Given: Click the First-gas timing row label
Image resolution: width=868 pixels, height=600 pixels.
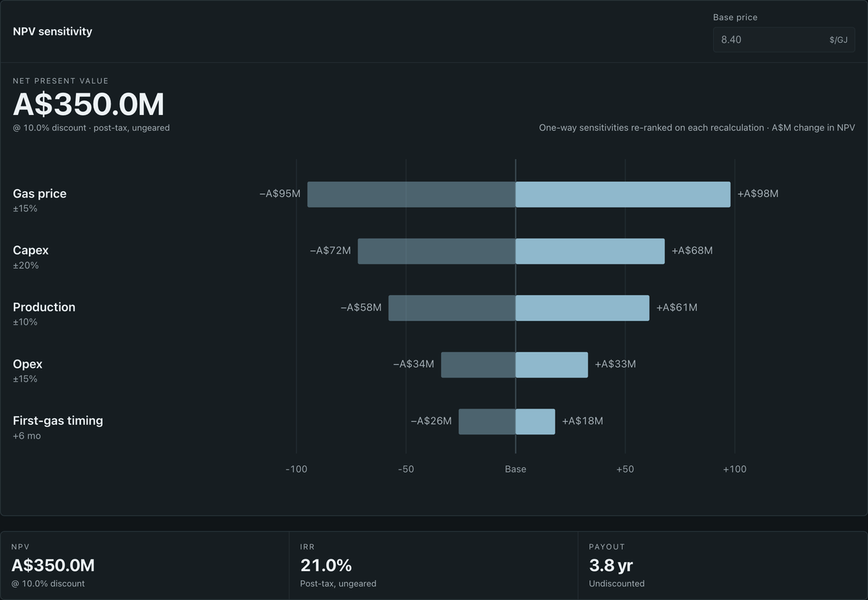Looking at the screenshot, I should [58, 421].
